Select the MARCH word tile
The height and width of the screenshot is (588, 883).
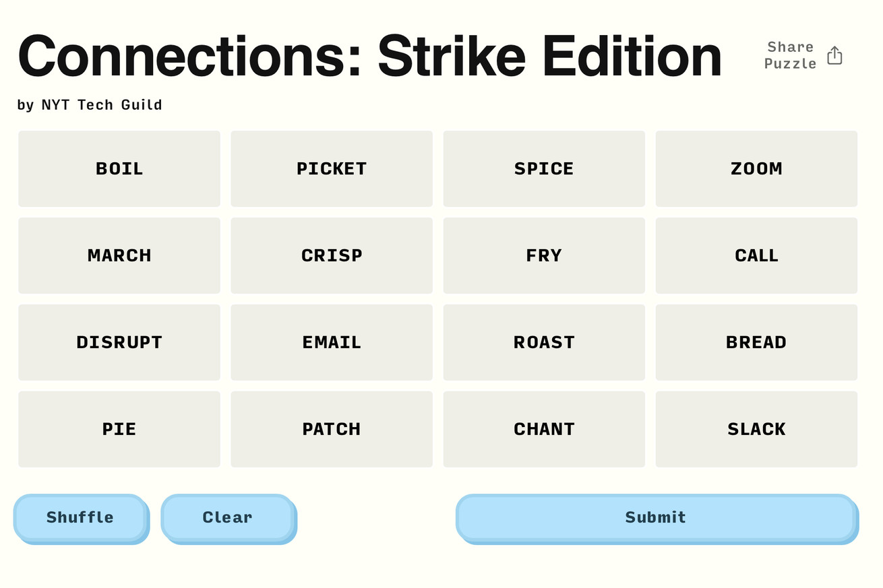coord(119,255)
